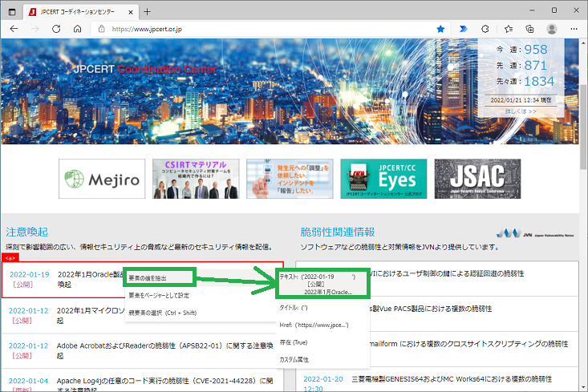Open the incident report request banner
Screen dimensions: 588x392
coord(290,179)
